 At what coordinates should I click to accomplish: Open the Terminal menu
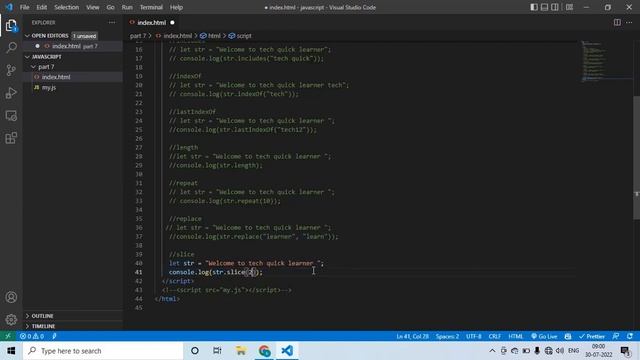tap(151, 7)
